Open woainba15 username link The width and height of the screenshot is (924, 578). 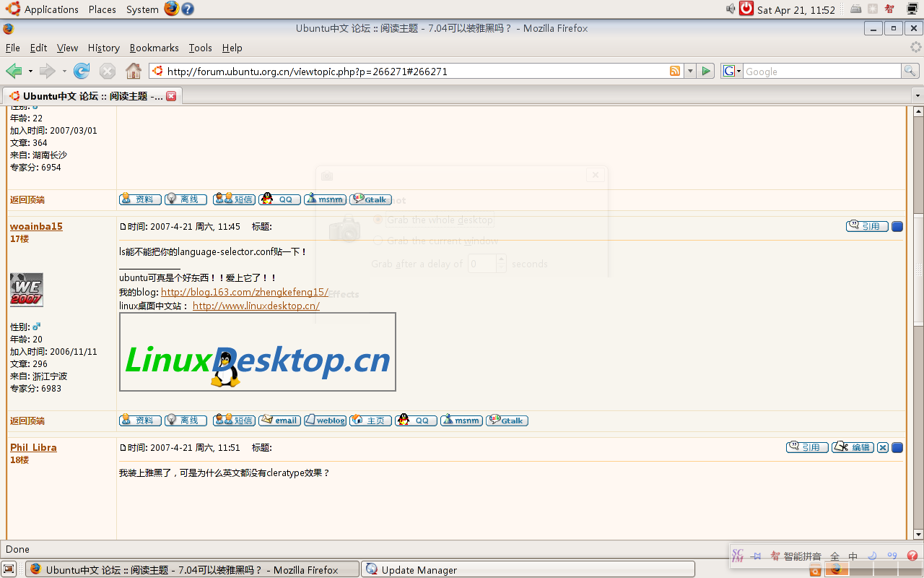[36, 226]
